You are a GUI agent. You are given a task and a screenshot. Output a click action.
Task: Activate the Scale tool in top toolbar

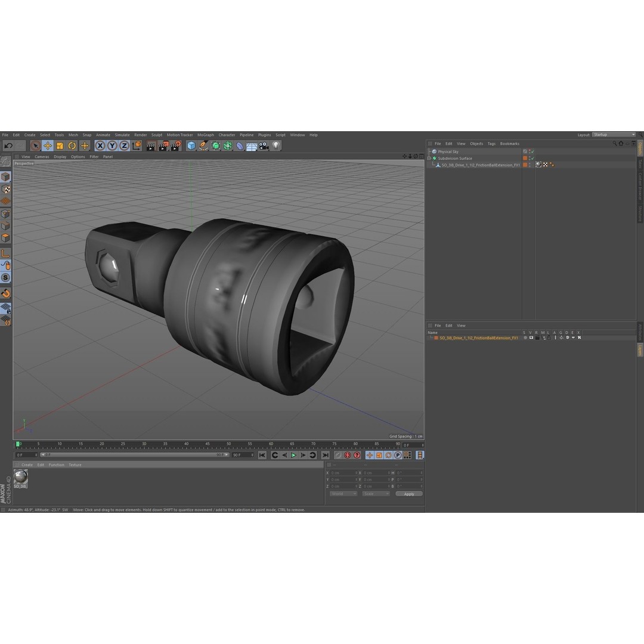[x=60, y=146]
